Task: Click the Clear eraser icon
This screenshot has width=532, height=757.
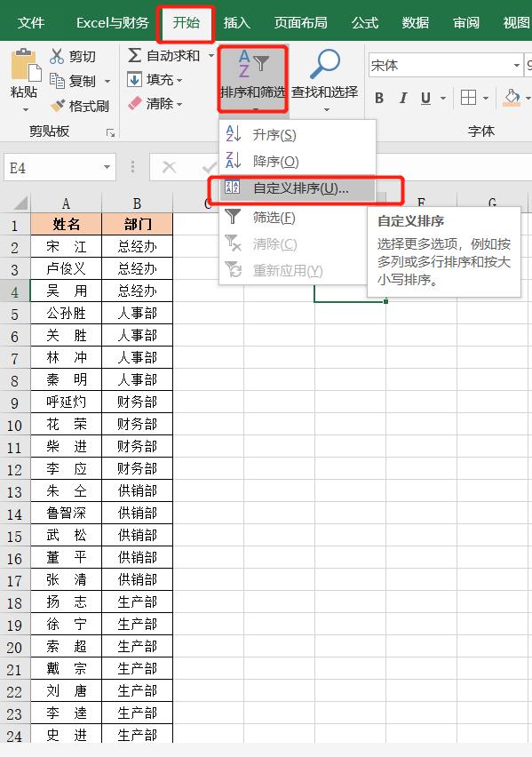Action: point(135,103)
